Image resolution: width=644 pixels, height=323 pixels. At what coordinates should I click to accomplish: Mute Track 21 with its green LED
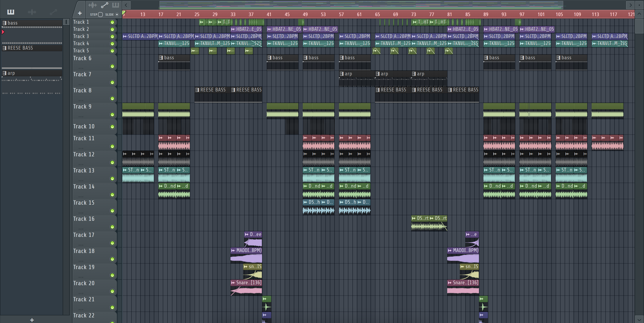click(112, 307)
